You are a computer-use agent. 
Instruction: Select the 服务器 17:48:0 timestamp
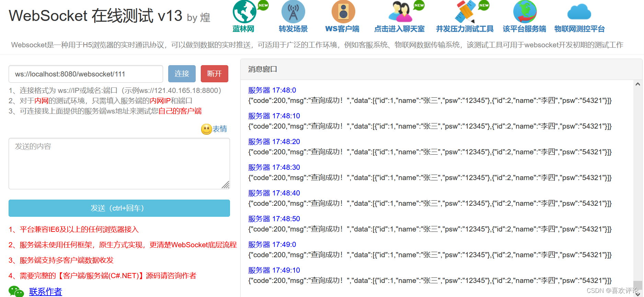tap(272, 90)
